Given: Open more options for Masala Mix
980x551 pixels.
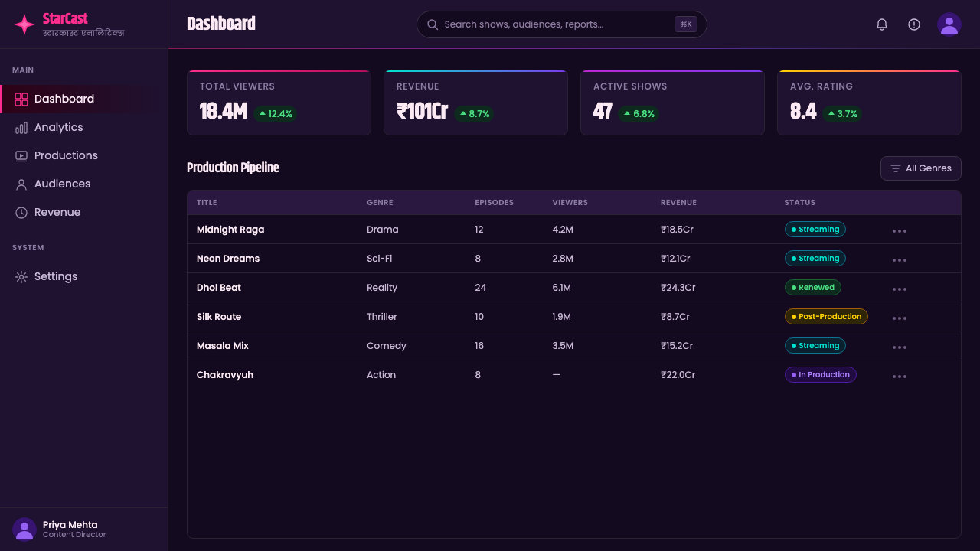Looking at the screenshot, I should pos(900,347).
